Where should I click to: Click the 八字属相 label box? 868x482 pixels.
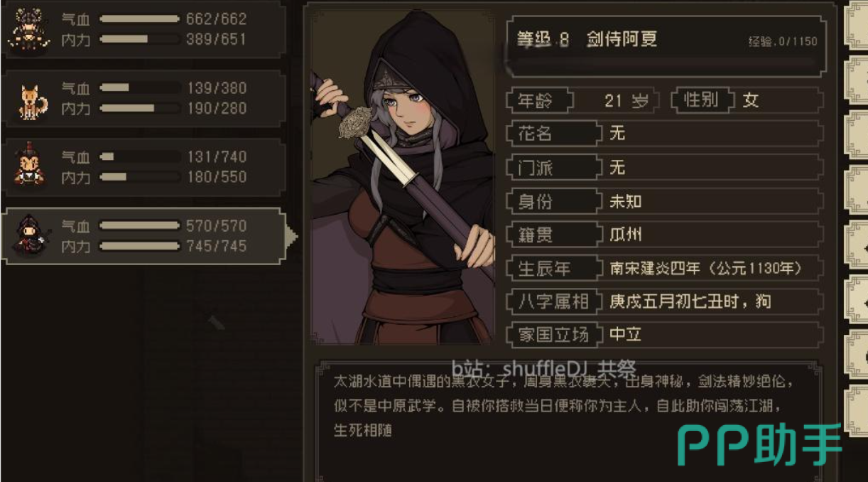(553, 301)
